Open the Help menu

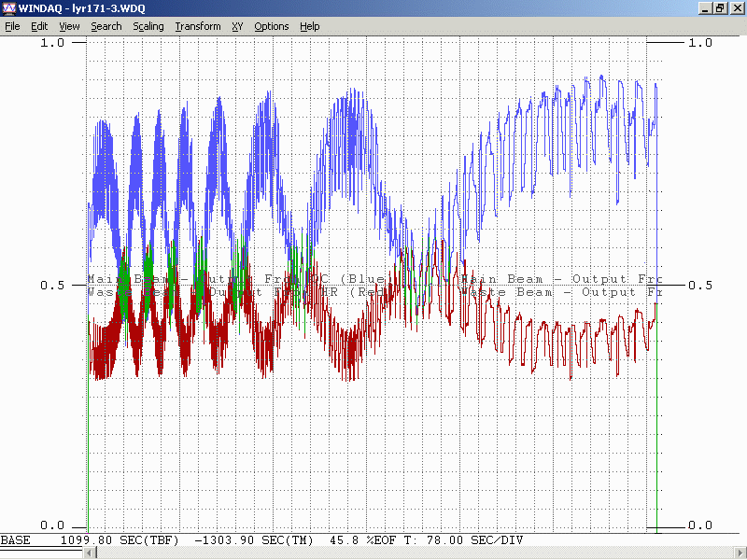pyautogui.click(x=309, y=26)
